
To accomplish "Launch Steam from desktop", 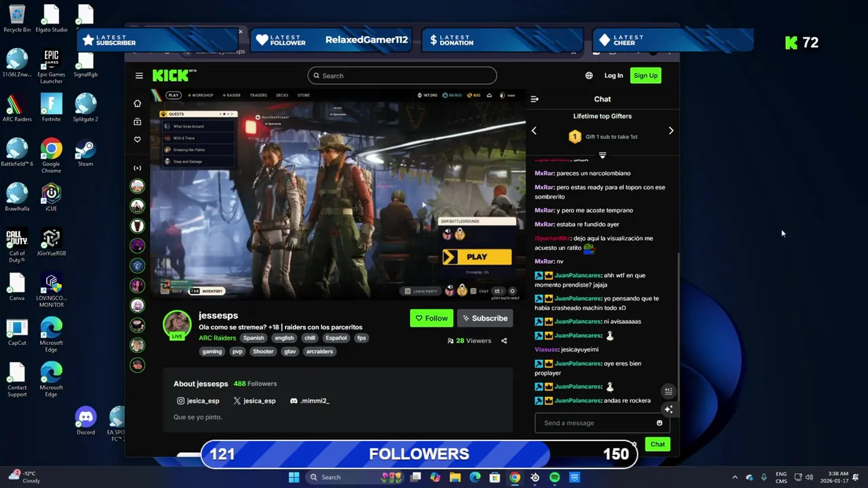I will pos(85,152).
